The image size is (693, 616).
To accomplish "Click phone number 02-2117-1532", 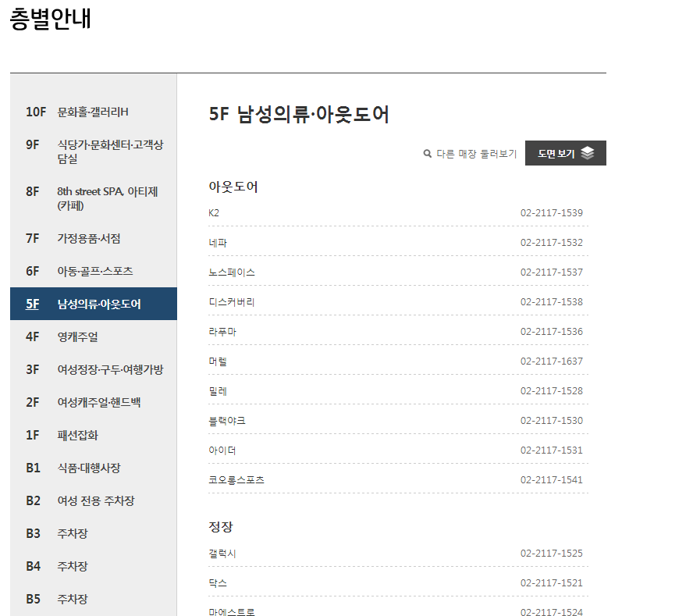I will click(x=552, y=242).
